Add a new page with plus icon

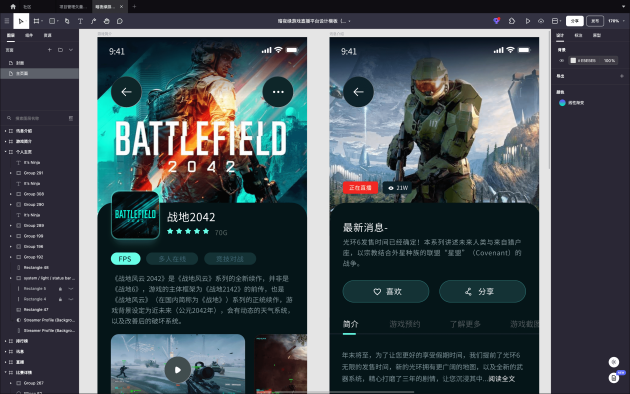(49, 50)
